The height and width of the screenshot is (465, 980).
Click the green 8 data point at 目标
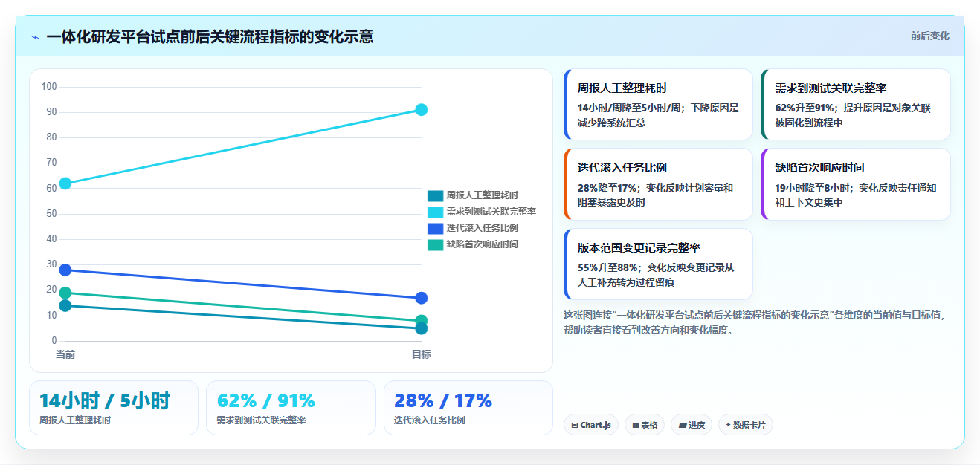421,321
